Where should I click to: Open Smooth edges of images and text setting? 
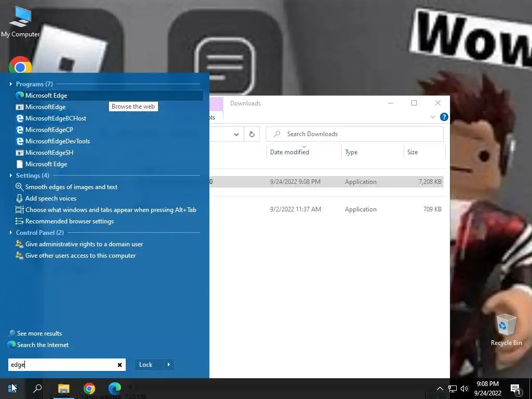click(66, 187)
